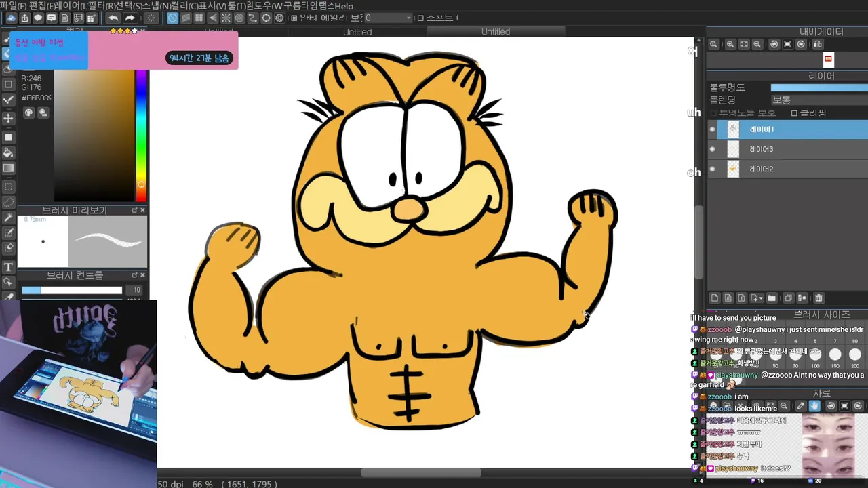This screenshot has width=868, height=488.
Task: Open the Help menu
Action: pyautogui.click(x=343, y=6)
